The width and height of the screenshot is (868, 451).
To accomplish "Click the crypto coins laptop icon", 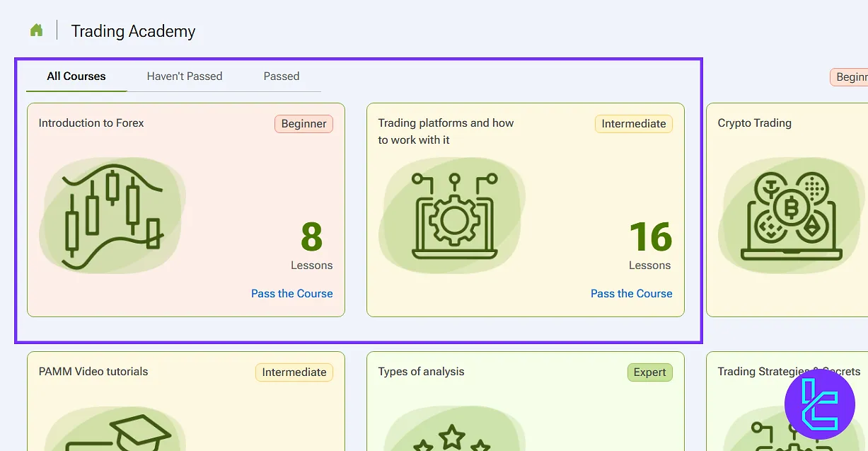I will pos(791,216).
